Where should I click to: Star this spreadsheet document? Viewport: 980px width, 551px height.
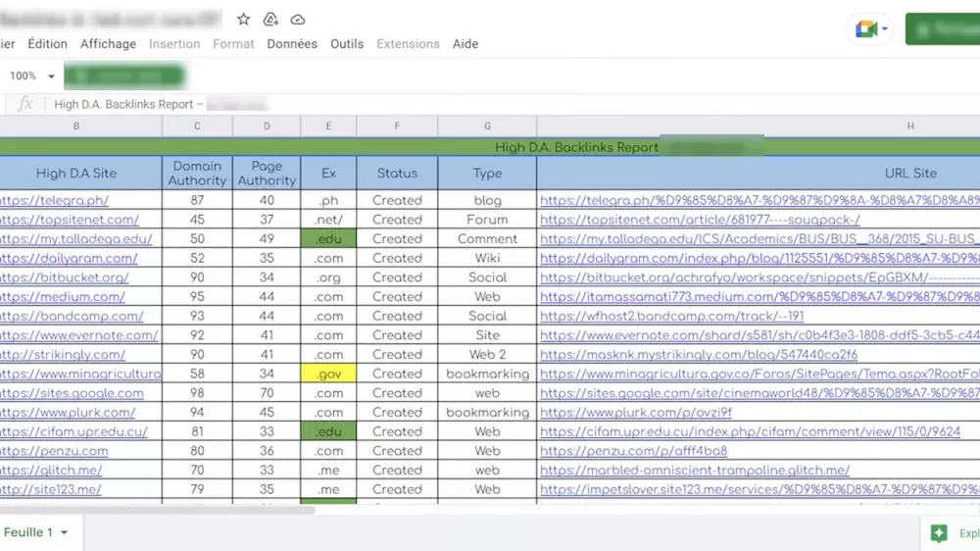pos(243,20)
